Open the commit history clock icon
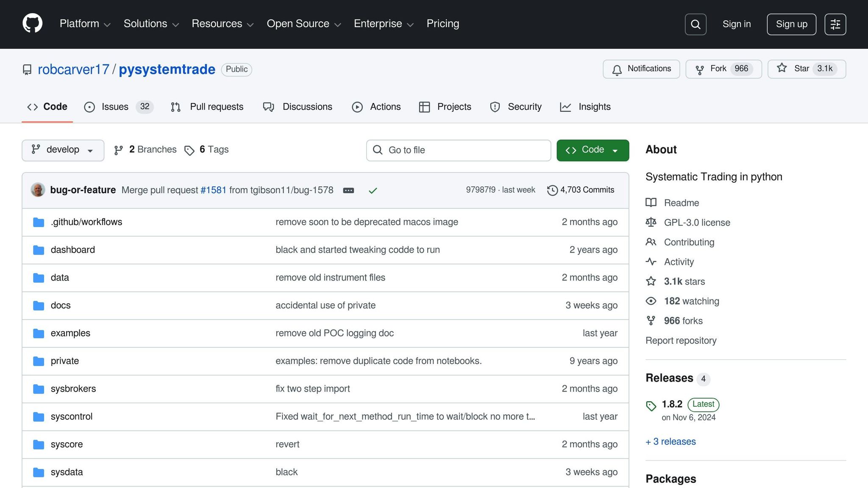Viewport: 868px width, 488px height. 552,190
